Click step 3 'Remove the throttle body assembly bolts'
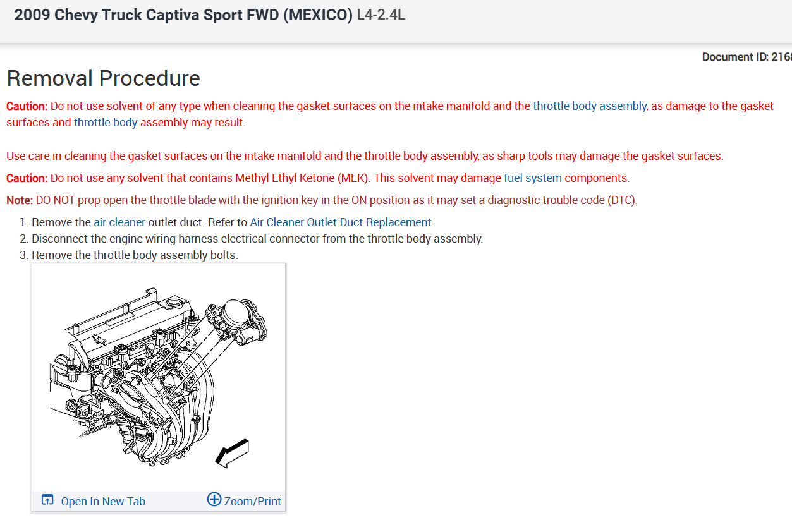This screenshot has height=532, width=792. click(x=135, y=255)
